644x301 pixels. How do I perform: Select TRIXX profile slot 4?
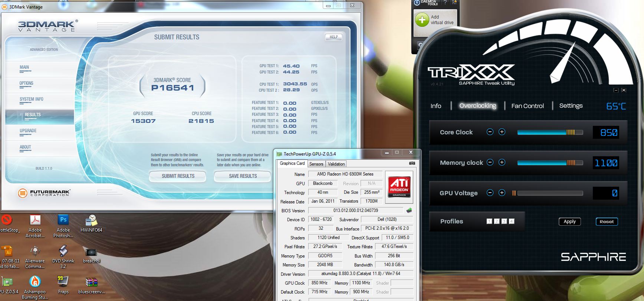click(512, 221)
